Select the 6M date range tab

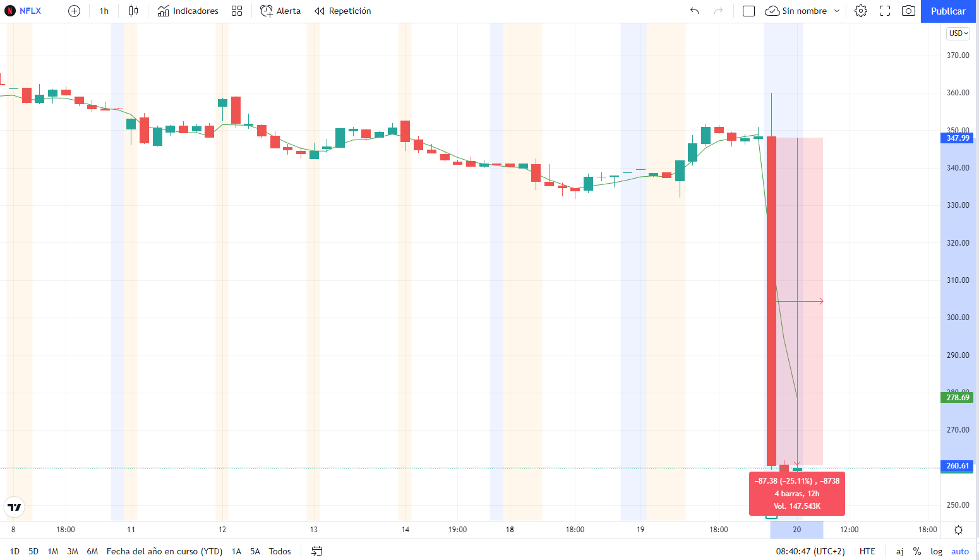[92, 551]
